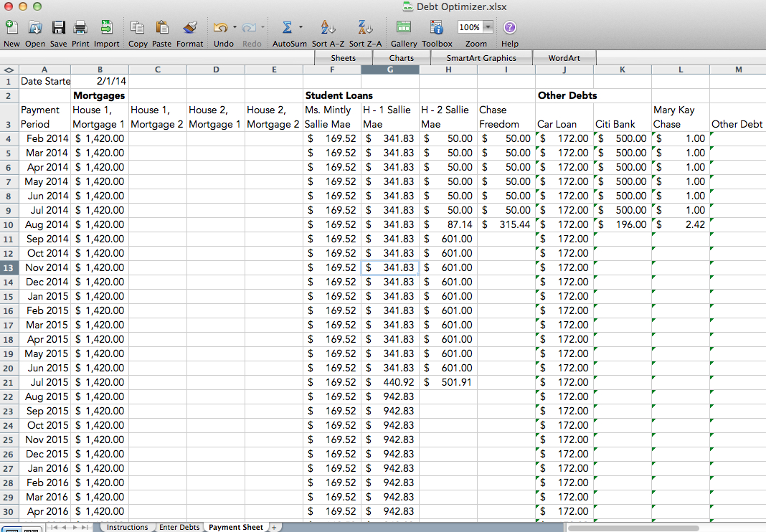Select the Format paintbrush tool
This screenshot has width=766, height=532.
coord(189,28)
